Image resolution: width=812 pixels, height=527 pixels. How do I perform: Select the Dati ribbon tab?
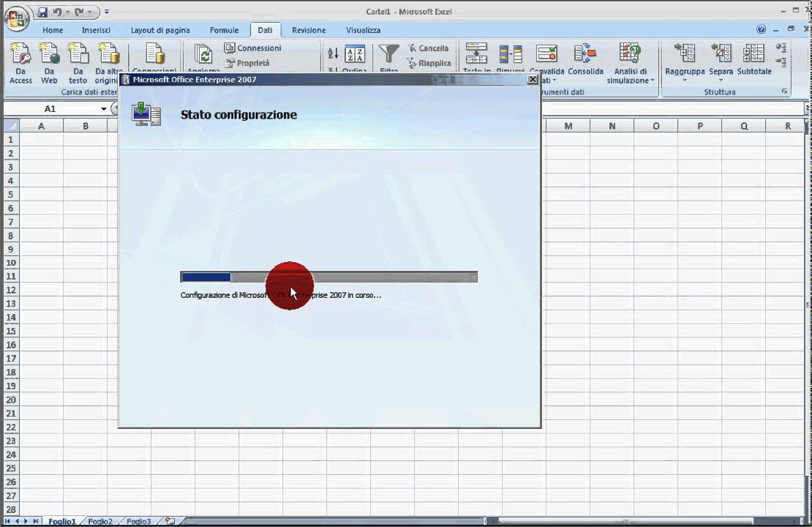pos(265,30)
